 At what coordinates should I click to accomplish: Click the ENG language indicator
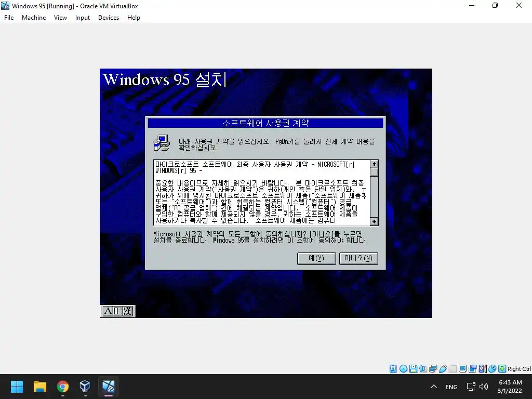451,387
